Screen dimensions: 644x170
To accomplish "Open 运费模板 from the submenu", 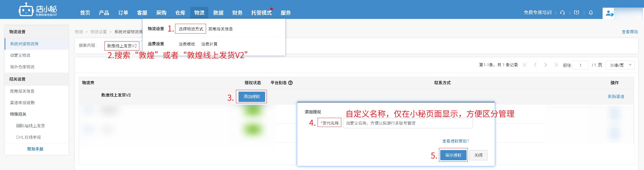I will [x=187, y=44].
